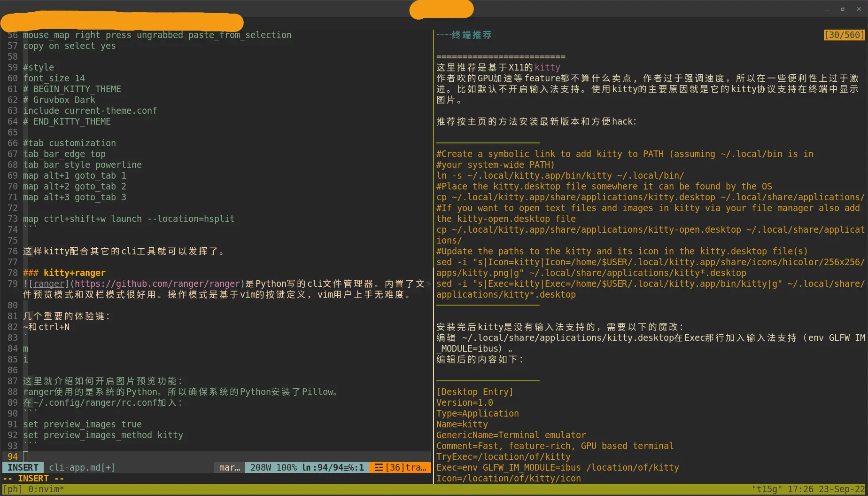Click the "t15g" hostname in tmux bar
This screenshot has height=496, width=868.
[767, 489]
